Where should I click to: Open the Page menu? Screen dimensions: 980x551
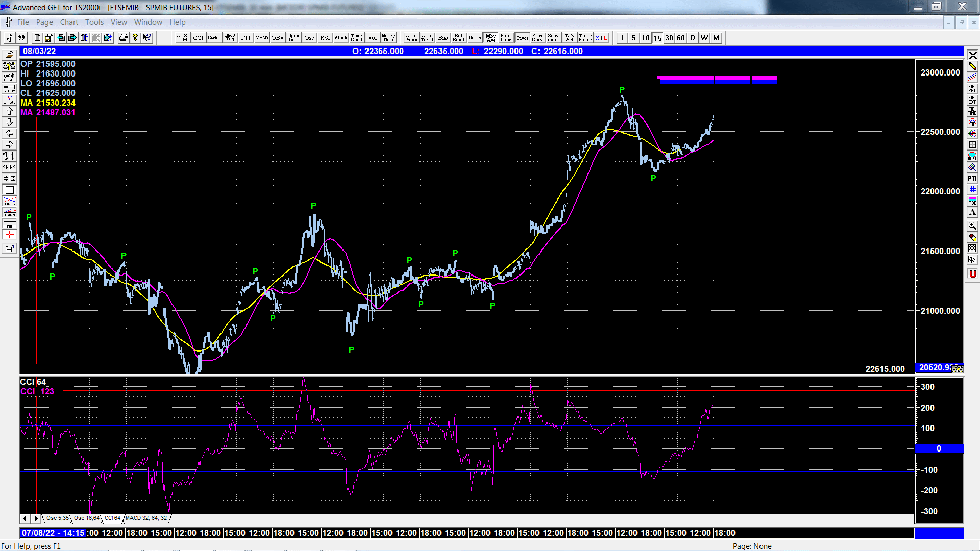coord(44,22)
